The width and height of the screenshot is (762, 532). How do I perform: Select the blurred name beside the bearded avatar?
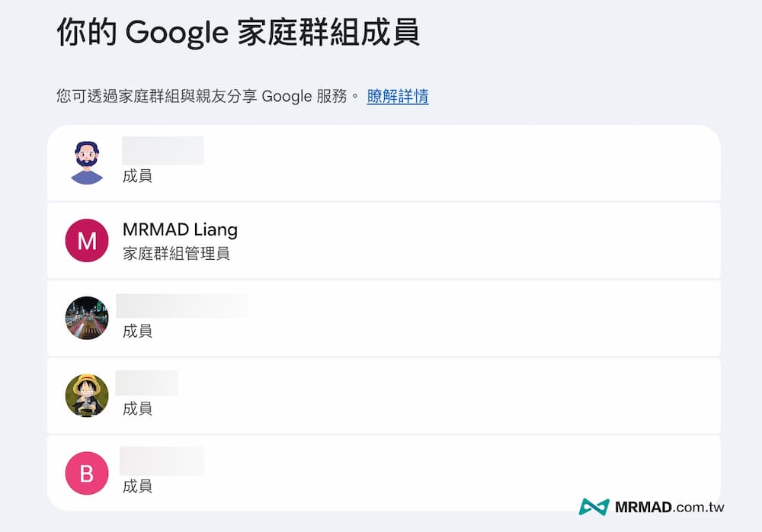162,150
